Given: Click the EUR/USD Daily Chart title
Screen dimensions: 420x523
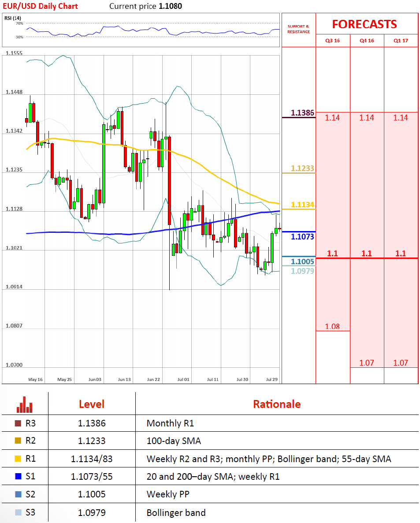Looking at the screenshot, I should (x=41, y=6).
